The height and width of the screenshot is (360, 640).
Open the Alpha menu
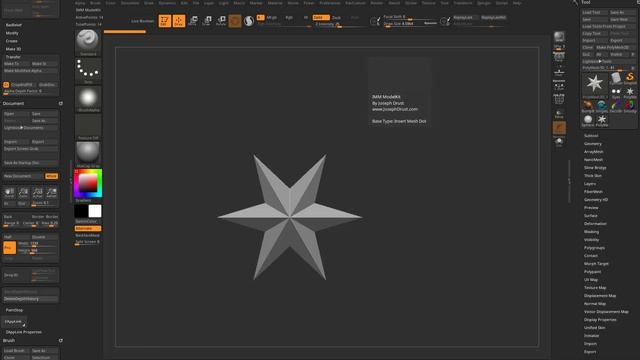80,3
